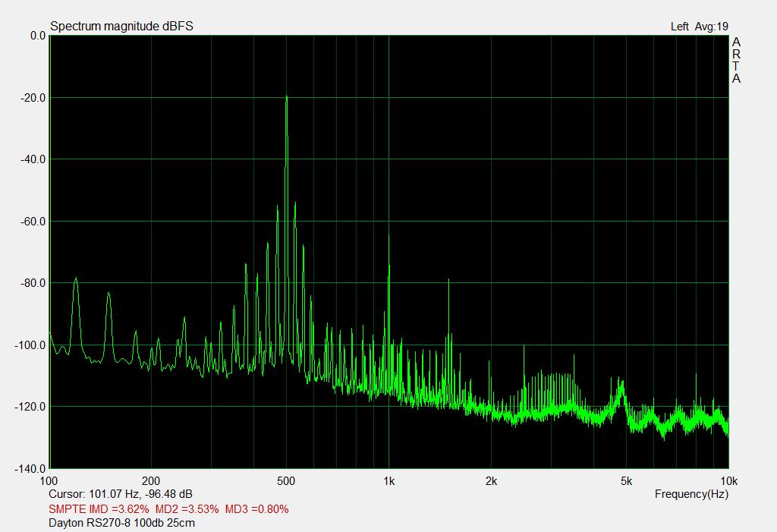This screenshot has height=532, width=777.
Task: Click the 1.5 kHz harmonic peak tip
Action: (x=448, y=281)
